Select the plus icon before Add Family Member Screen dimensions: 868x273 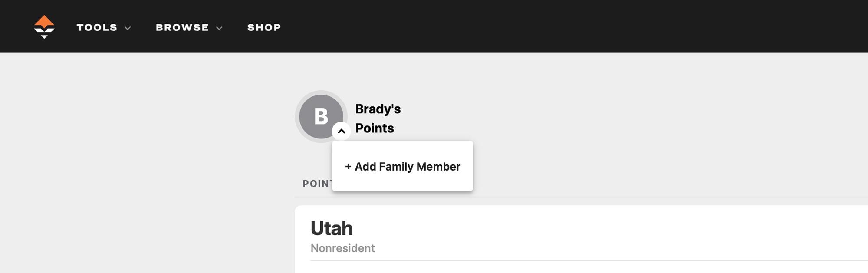tap(347, 166)
